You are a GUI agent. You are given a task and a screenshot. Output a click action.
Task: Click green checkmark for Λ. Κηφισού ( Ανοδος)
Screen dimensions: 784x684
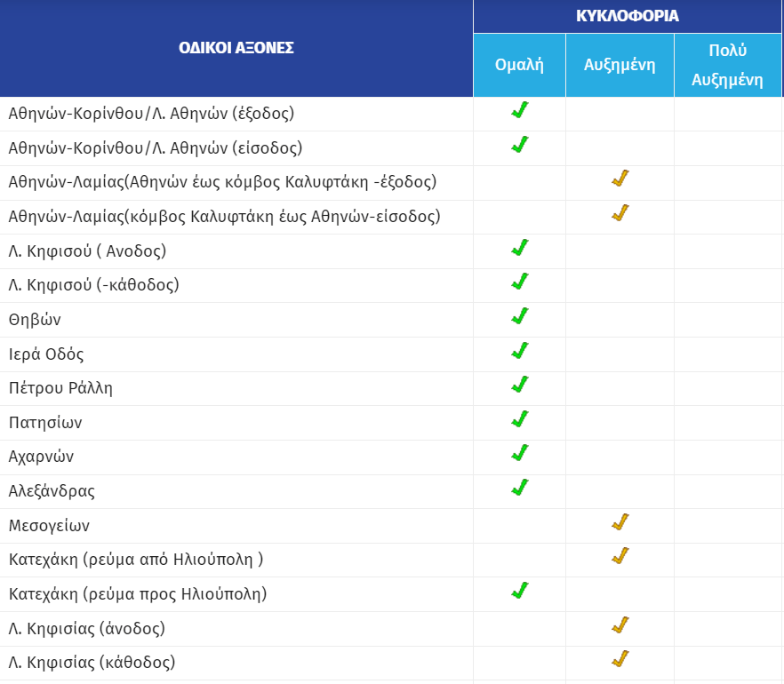(x=520, y=248)
